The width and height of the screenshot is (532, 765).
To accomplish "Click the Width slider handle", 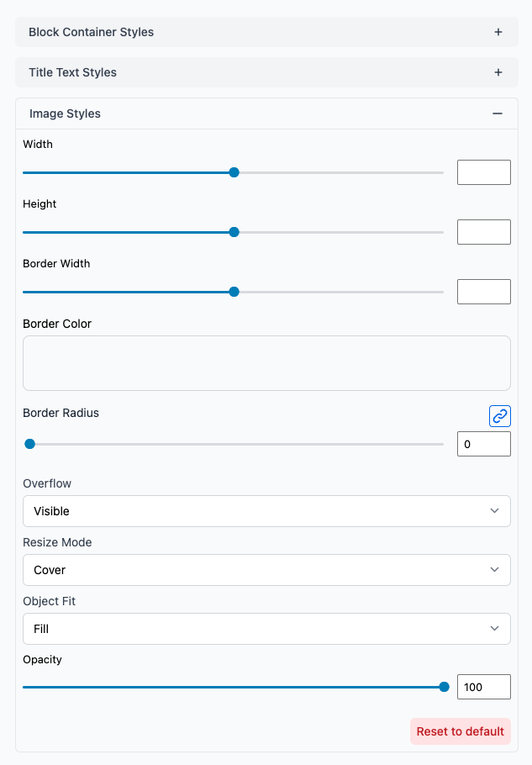I will coord(234,171).
